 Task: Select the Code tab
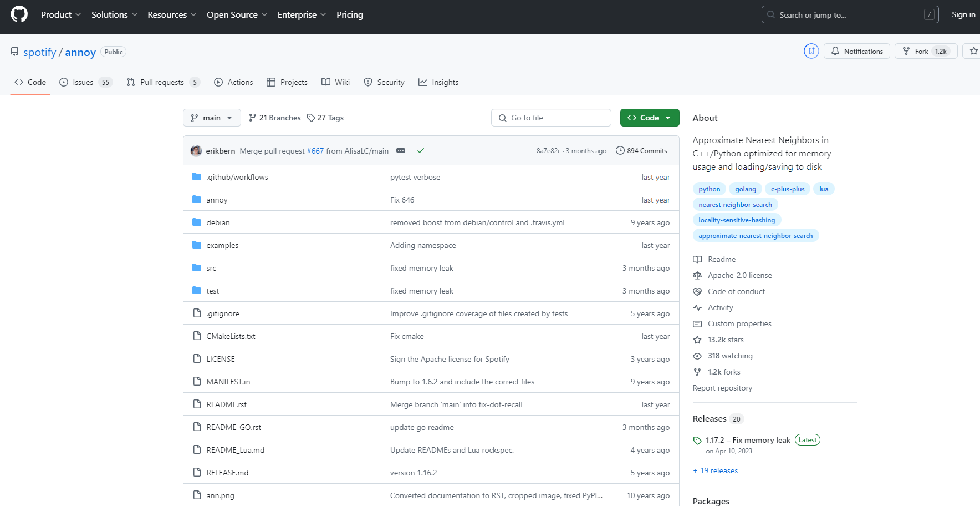pos(30,82)
